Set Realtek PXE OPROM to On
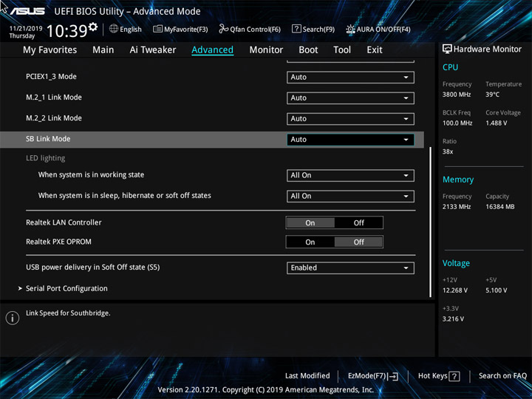 click(310, 242)
